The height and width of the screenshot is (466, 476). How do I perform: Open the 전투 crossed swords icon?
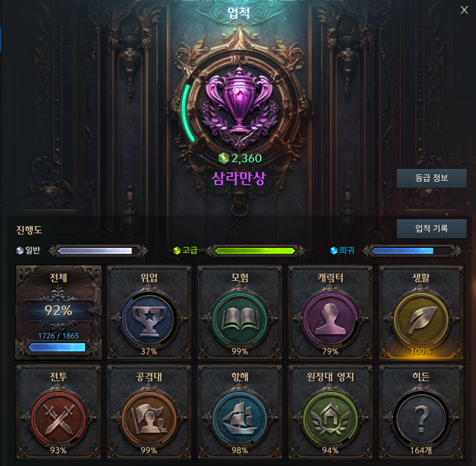58,419
